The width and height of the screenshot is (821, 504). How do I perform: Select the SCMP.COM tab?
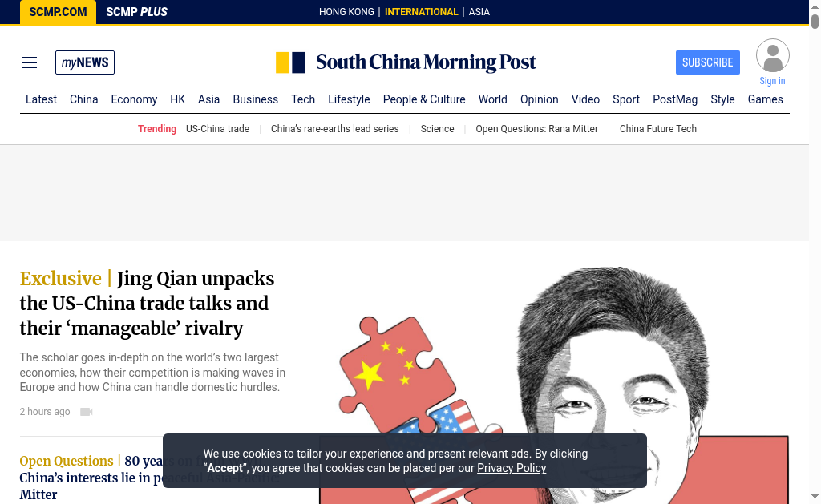(x=58, y=12)
